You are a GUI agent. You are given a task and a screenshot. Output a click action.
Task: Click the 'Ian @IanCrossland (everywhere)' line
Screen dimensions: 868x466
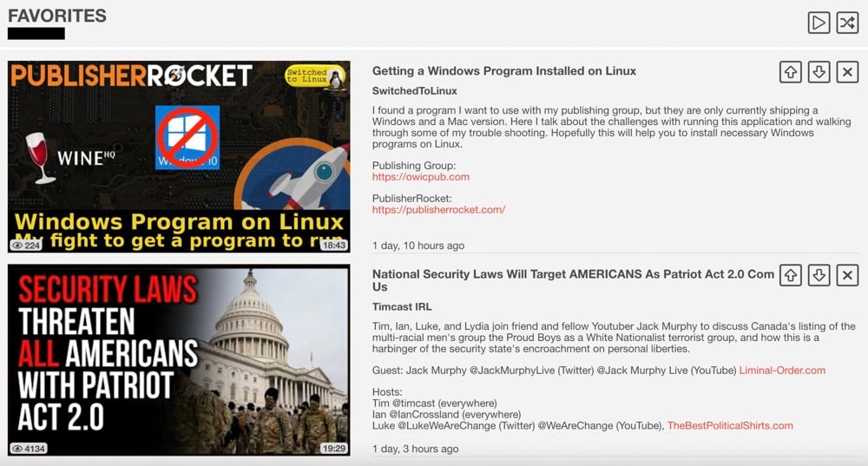click(446, 414)
